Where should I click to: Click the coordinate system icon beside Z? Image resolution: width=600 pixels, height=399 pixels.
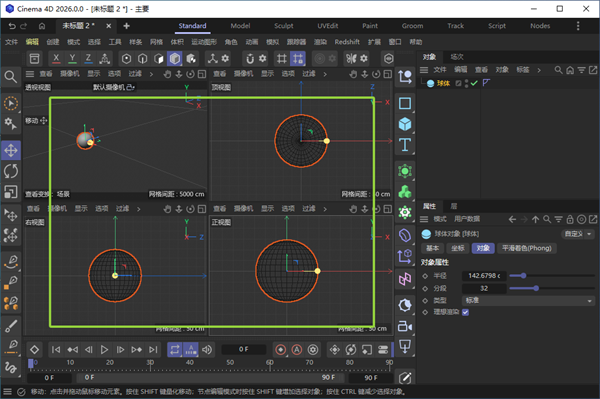104,59
